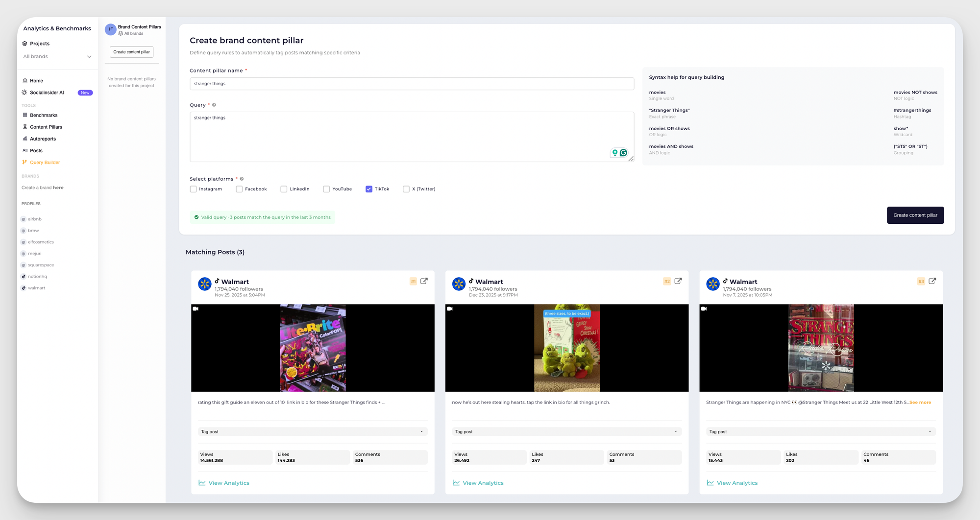Go to Home in the sidebar
The image size is (980, 520).
36,80
